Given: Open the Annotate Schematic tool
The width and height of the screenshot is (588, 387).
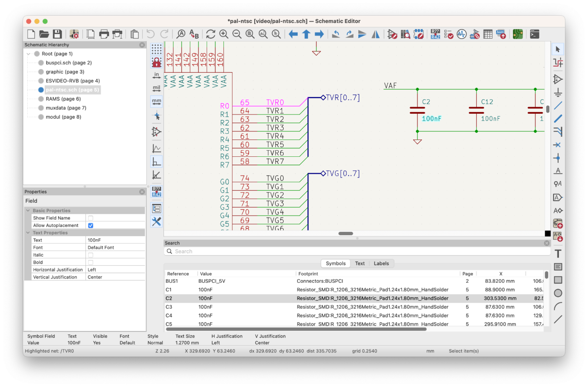Looking at the screenshot, I should click(435, 34).
